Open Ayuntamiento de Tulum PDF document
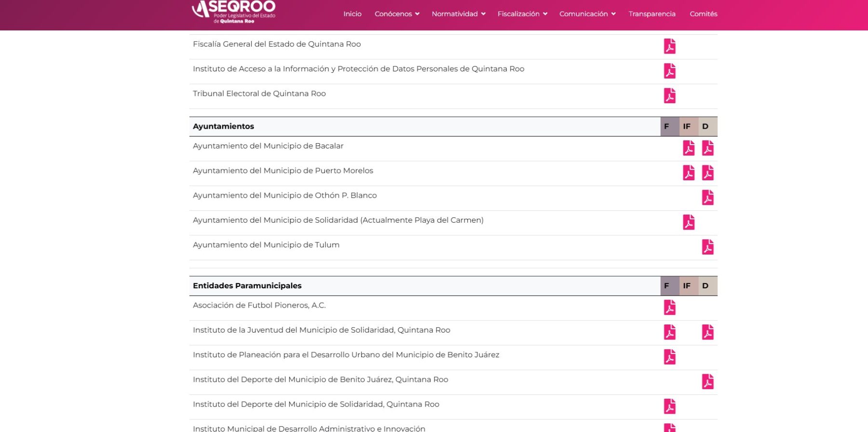This screenshot has height=432, width=868. point(707,247)
